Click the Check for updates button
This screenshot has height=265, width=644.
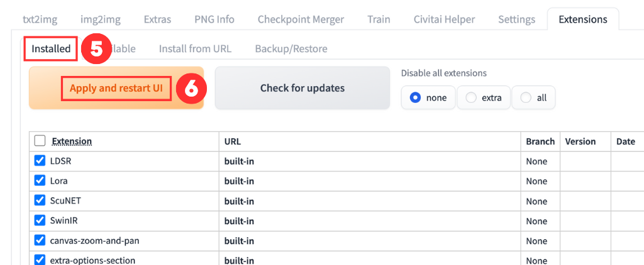pos(303,89)
